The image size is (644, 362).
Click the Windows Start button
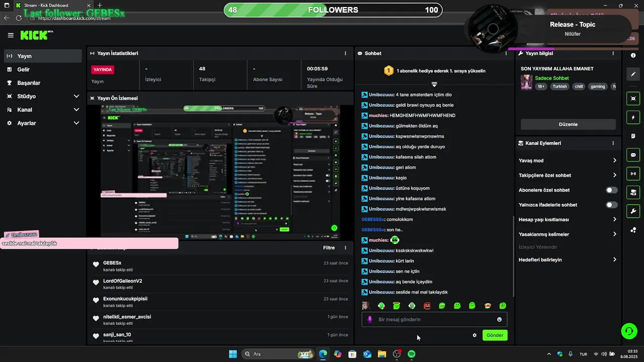pyautogui.click(x=233, y=354)
